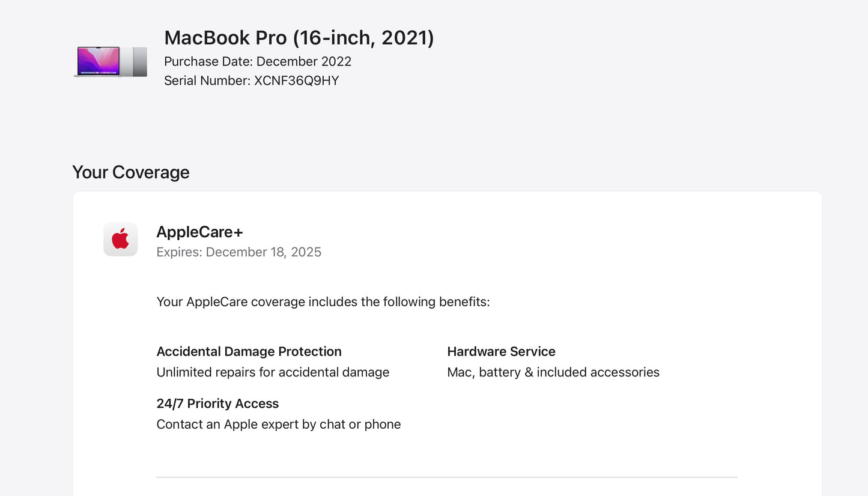Click the divider line below the benefits
This screenshot has width=868, height=496.
446,477
